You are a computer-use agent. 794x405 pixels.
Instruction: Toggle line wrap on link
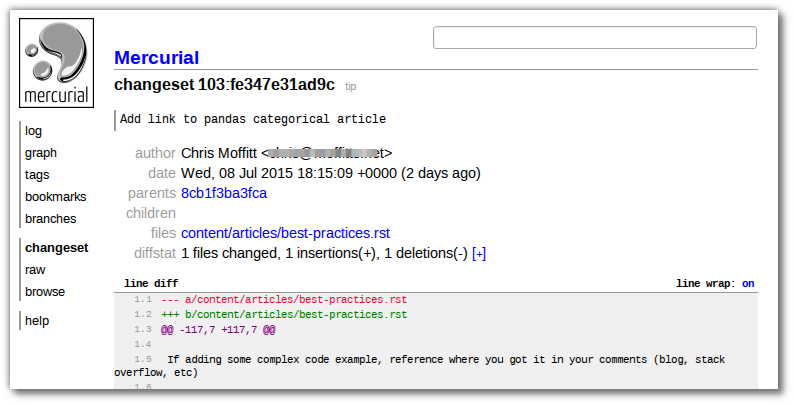[748, 284]
